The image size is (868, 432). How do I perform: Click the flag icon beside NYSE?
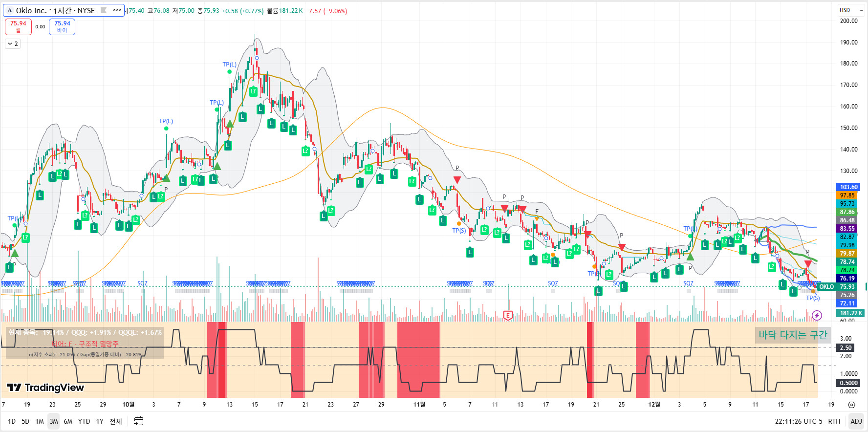(x=104, y=10)
